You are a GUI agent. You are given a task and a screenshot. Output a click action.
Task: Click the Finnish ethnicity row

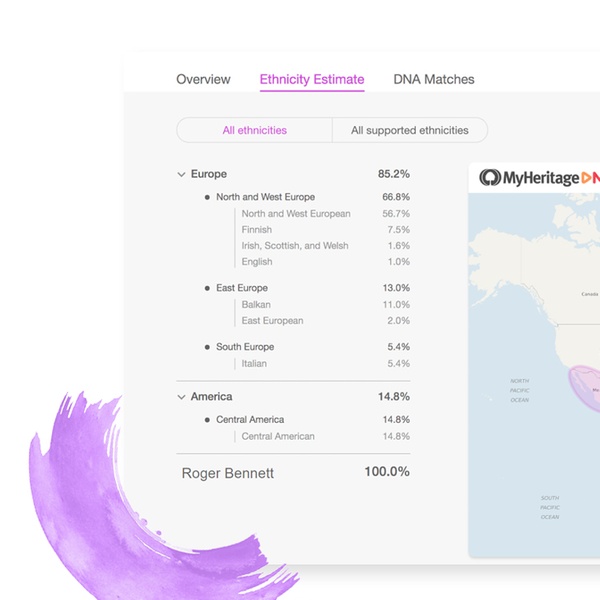click(x=257, y=230)
